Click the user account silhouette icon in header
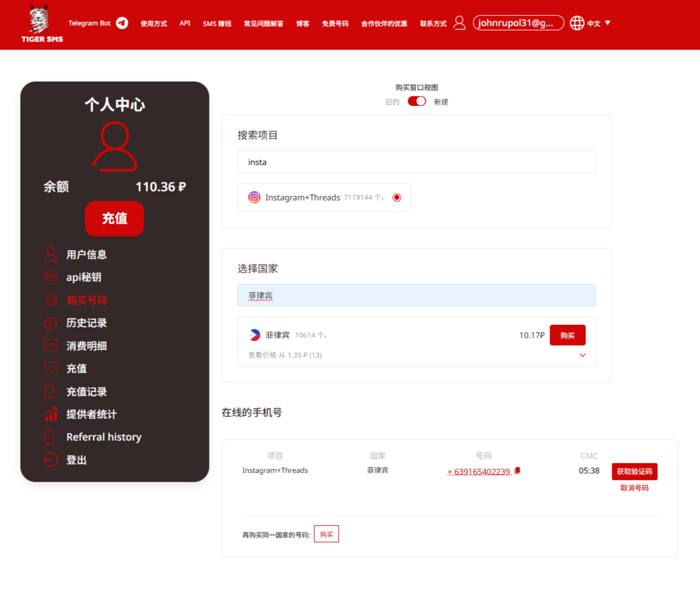The height and width of the screenshot is (601, 700). pos(459,23)
